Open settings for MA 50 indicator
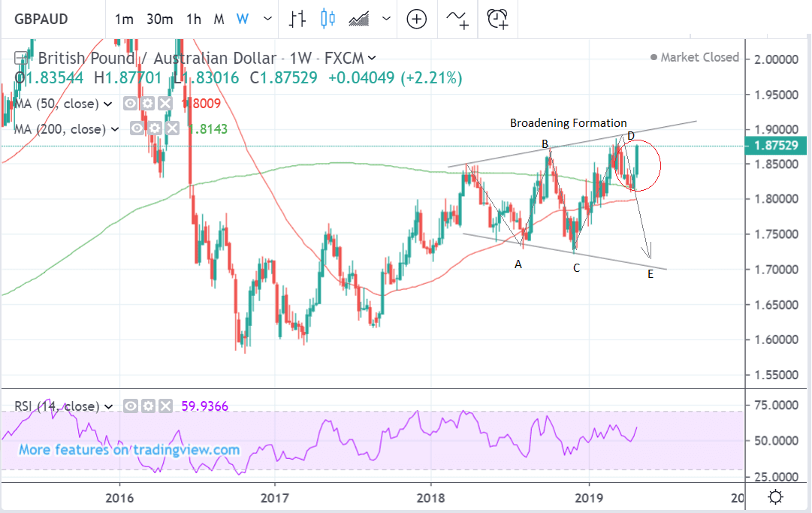This screenshot has width=812, height=513. (x=147, y=104)
